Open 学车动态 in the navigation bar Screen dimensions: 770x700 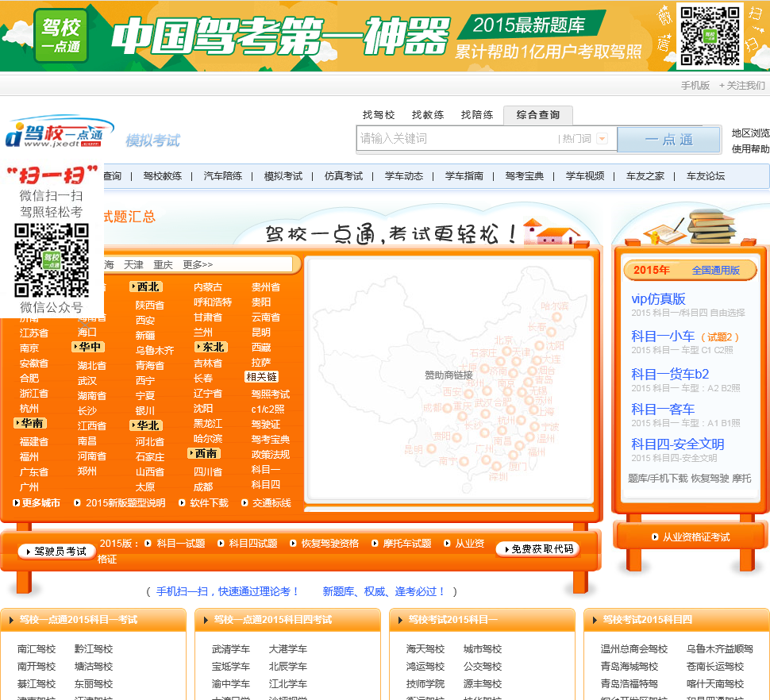click(404, 175)
